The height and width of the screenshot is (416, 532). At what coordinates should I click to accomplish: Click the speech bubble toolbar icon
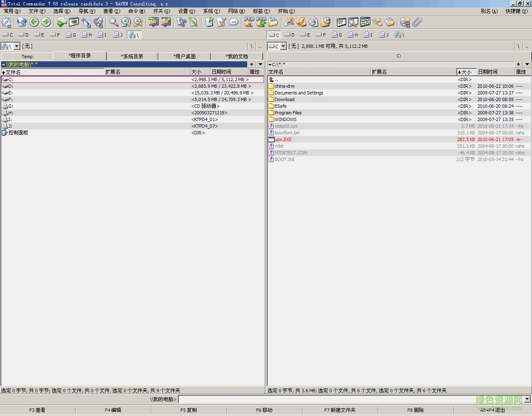(234, 22)
